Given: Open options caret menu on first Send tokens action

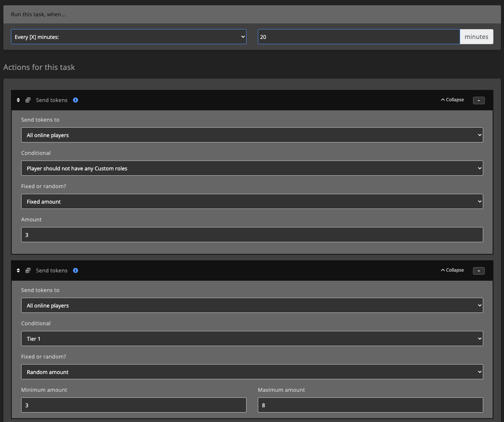Looking at the screenshot, I should point(479,100).
